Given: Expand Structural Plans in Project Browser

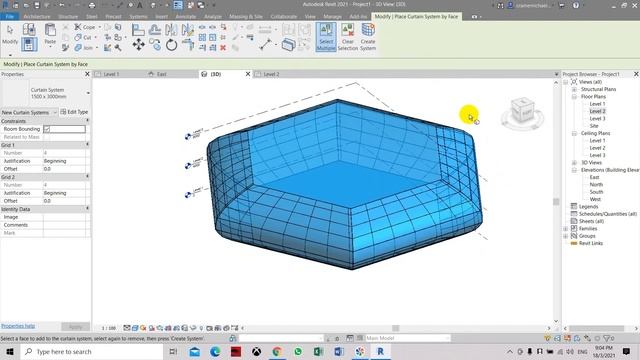Looking at the screenshot, I should click(x=574, y=89).
